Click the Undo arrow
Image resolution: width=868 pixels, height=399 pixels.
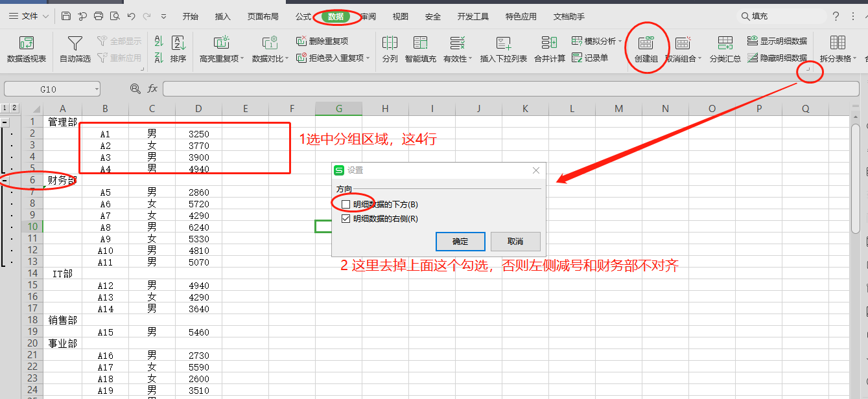(131, 16)
